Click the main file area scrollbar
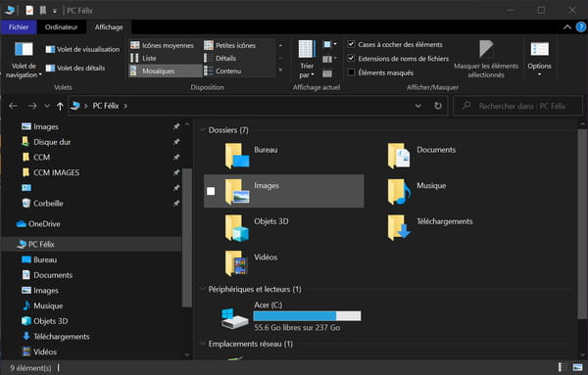 click(x=582, y=224)
